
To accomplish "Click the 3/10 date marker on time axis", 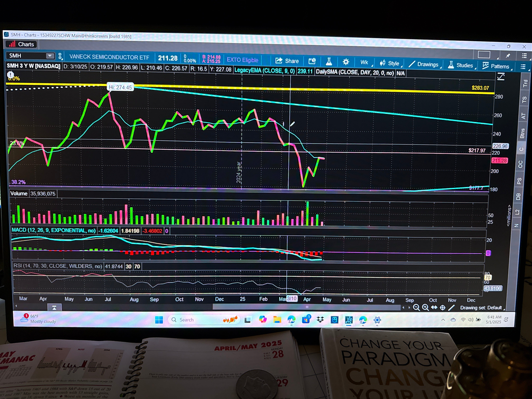I will pyautogui.click(x=292, y=298).
